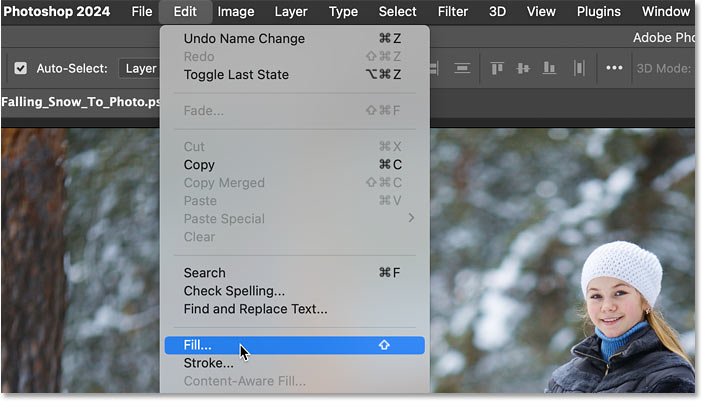703x402 pixels.
Task: Run Check Spelling... command
Action: (x=234, y=291)
